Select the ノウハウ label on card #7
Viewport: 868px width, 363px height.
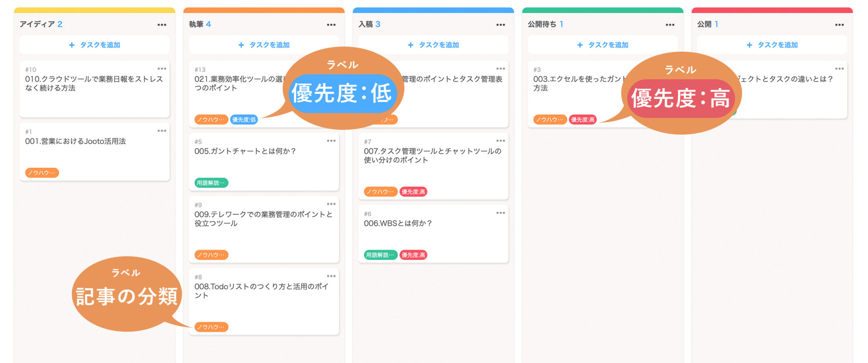pyautogui.click(x=381, y=192)
